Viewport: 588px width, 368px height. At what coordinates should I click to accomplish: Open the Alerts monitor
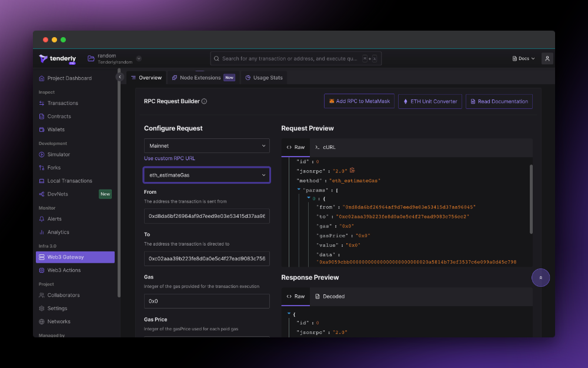(x=54, y=220)
